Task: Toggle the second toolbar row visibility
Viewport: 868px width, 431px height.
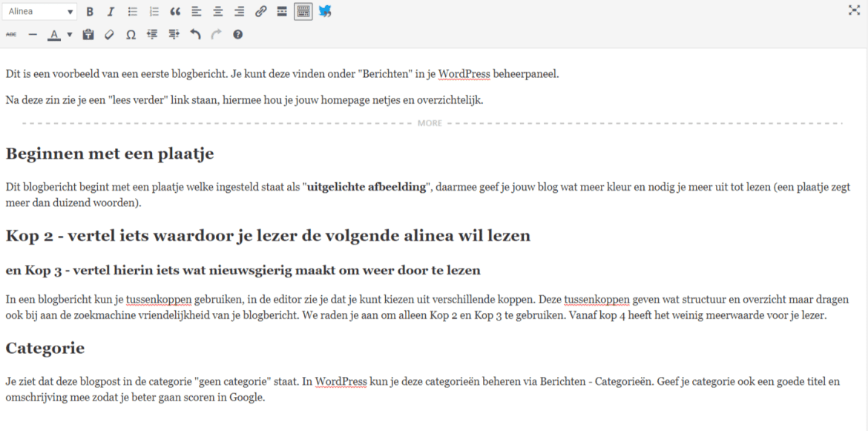Action: (x=303, y=11)
